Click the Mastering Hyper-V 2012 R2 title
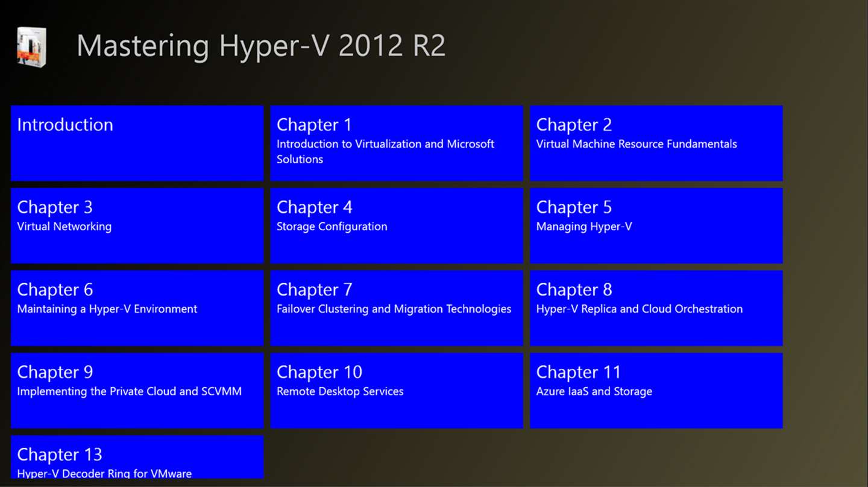Image resolution: width=868 pixels, height=487 pixels. point(261,46)
